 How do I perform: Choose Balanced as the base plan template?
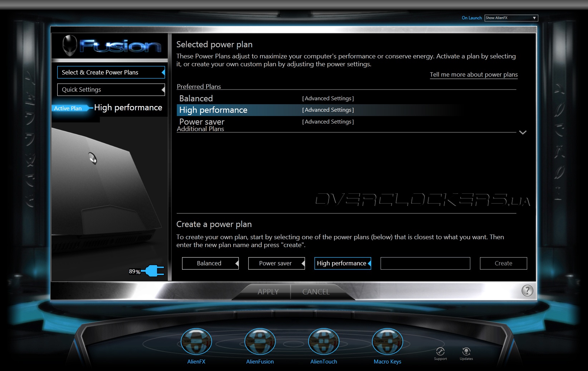click(x=210, y=263)
